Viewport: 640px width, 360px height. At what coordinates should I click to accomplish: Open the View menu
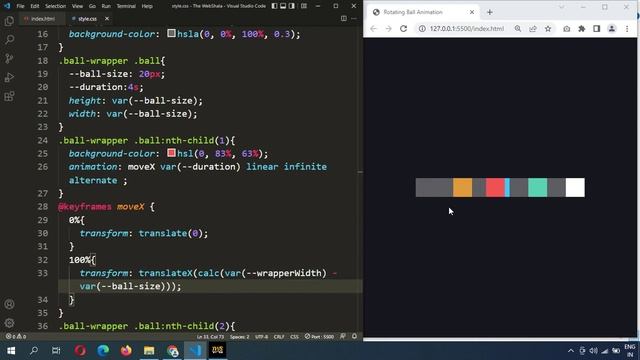[x=77, y=6]
